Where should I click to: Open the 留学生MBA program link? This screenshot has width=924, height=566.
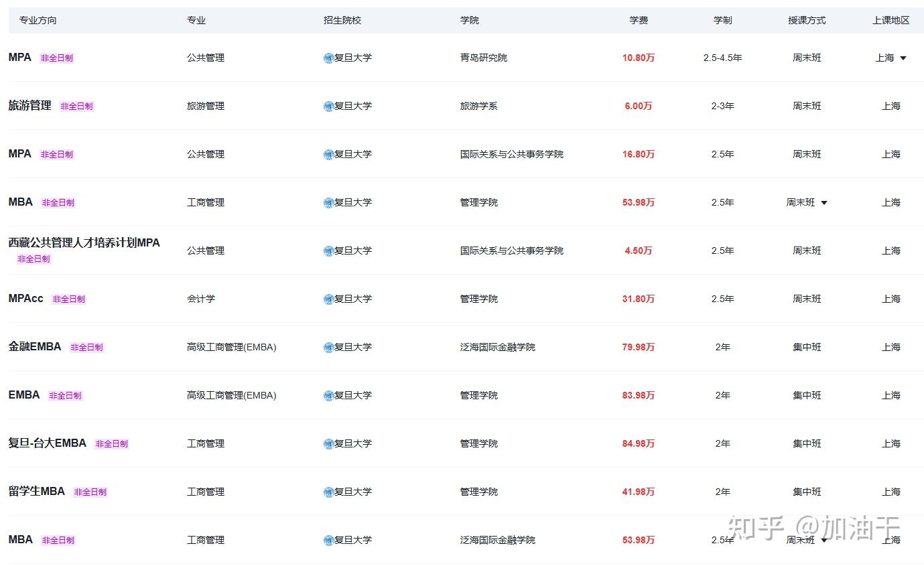(37, 492)
